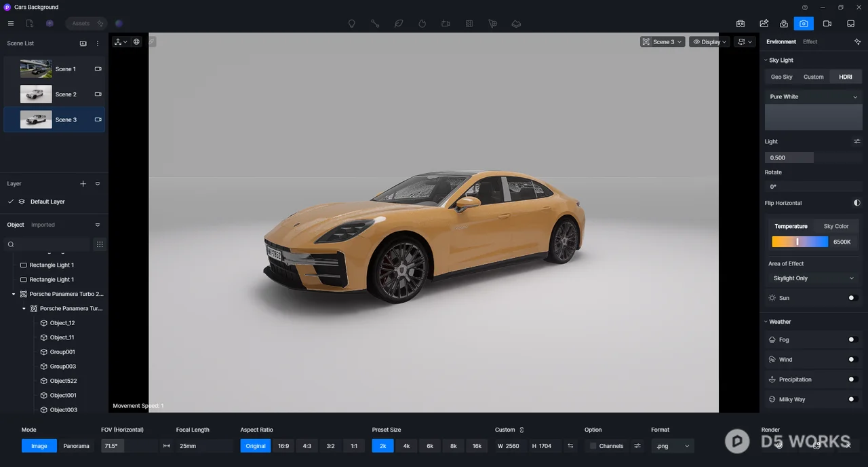868x467 pixels.
Task: Select the path tool icon
Action: tap(375, 23)
